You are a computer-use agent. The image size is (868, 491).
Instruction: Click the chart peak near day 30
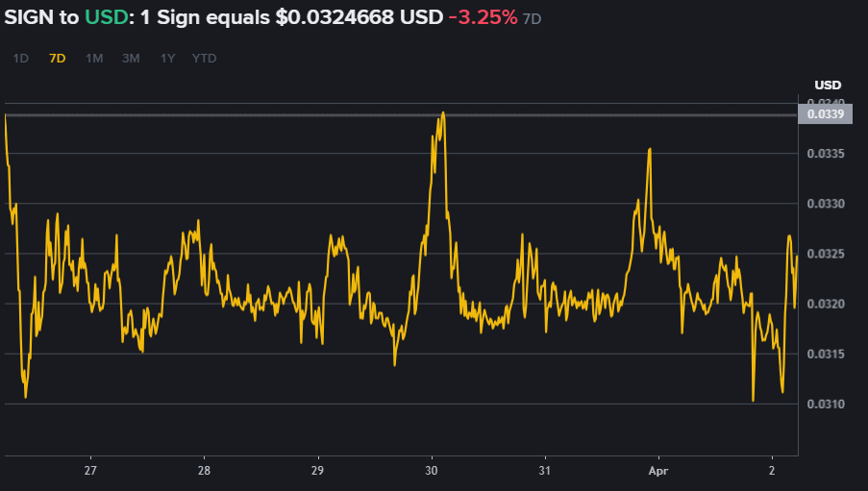point(443,113)
